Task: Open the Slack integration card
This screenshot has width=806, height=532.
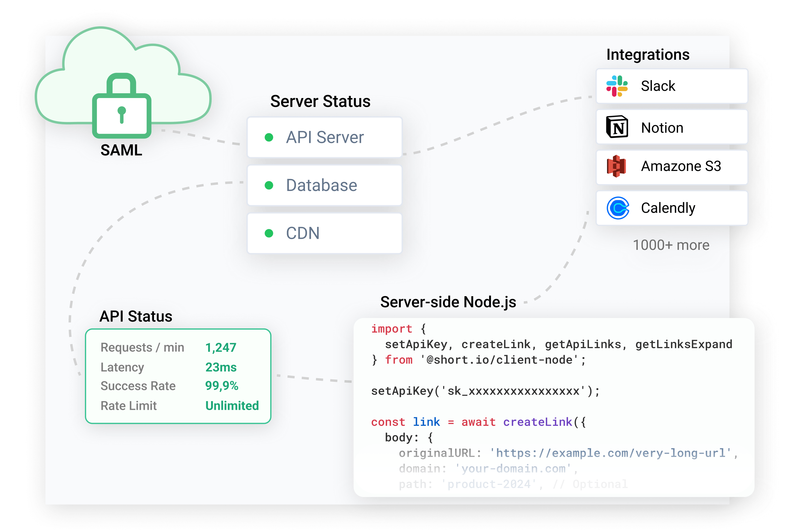Action: [672, 86]
